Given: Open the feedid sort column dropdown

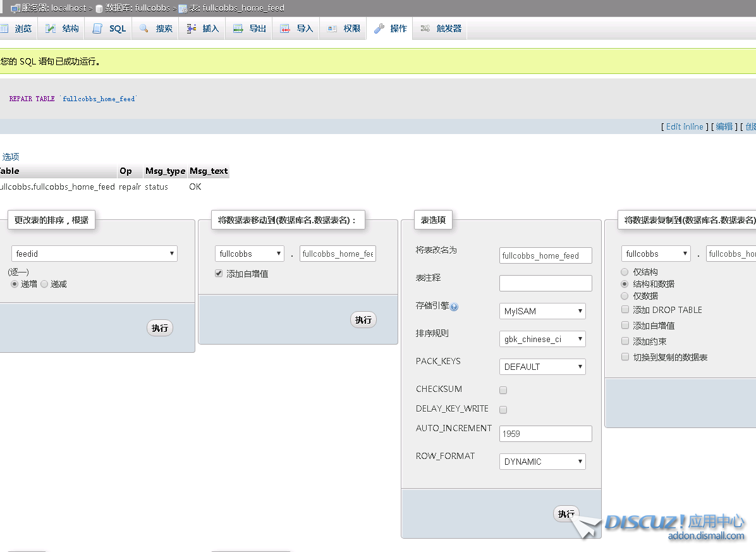Looking at the screenshot, I should [x=94, y=254].
